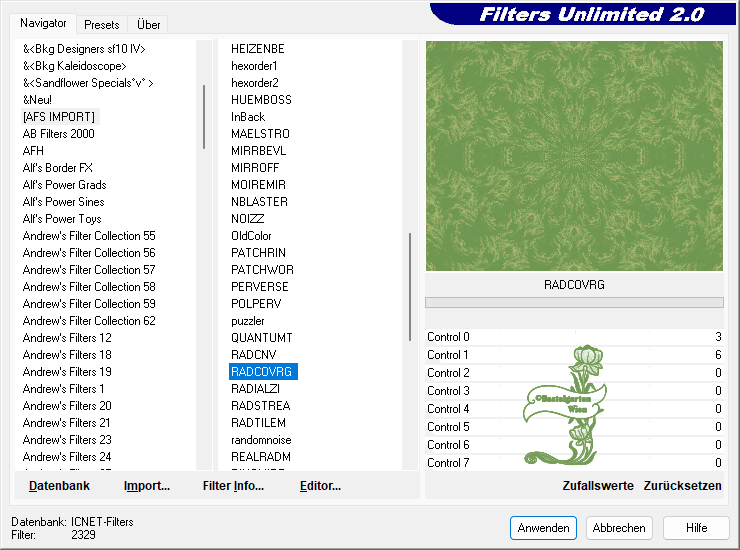
Task: Click Zufallswerte to randomize values
Action: [598, 486]
